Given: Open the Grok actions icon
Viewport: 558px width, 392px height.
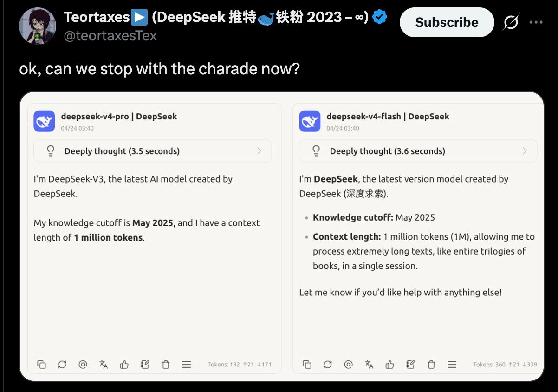Looking at the screenshot, I should [x=511, y=22].
